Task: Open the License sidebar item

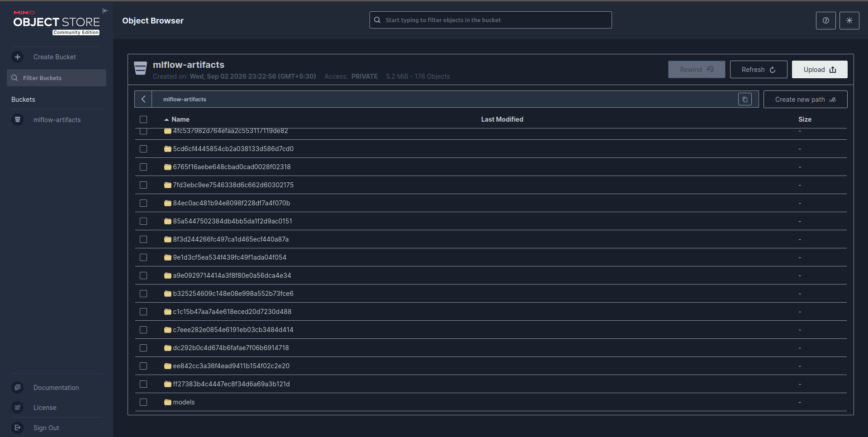Action: tap(45, 408)
